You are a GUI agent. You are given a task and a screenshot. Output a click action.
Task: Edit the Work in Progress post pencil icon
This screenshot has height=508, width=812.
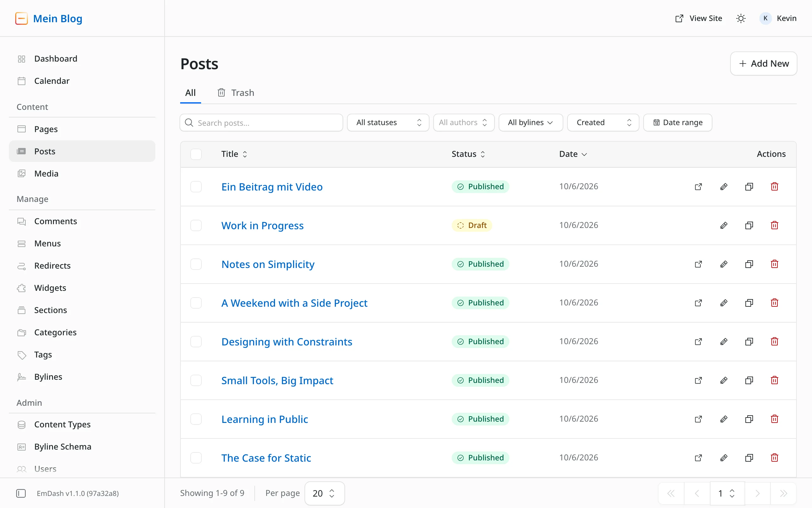(724, 225)
